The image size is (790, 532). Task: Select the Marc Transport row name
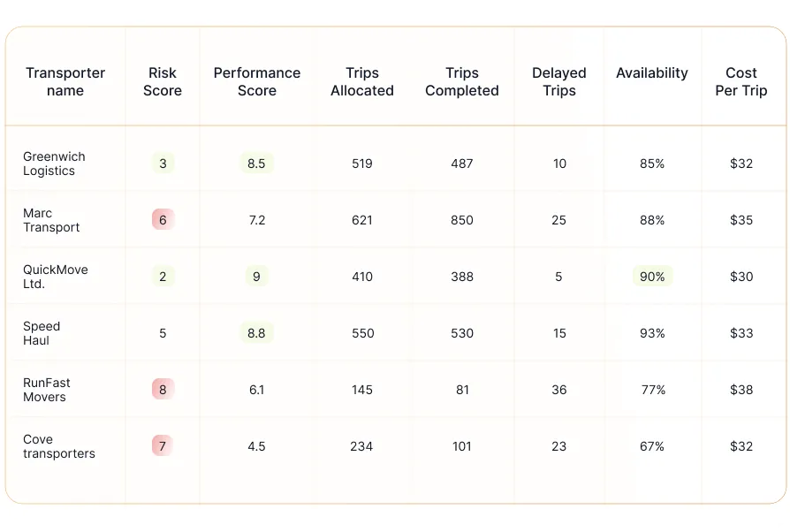[x=51, y=220]
